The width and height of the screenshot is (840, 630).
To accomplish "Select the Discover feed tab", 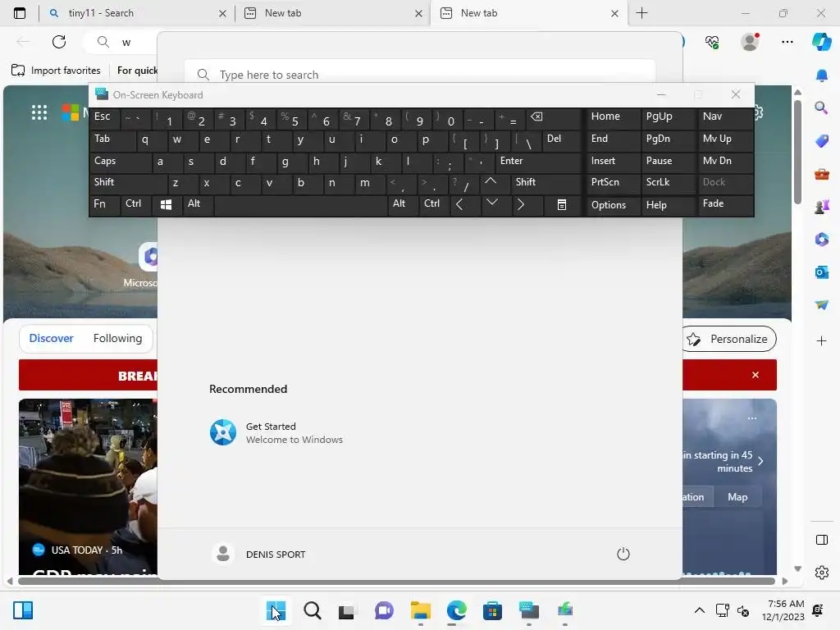I will (x=51, y=338).
